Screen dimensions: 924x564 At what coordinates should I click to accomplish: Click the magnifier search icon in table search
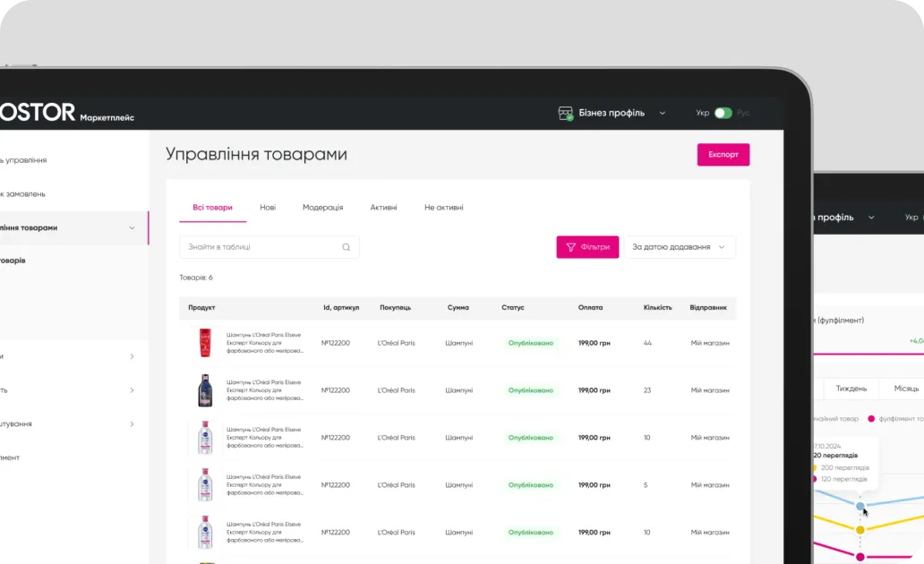click(346, 247)
